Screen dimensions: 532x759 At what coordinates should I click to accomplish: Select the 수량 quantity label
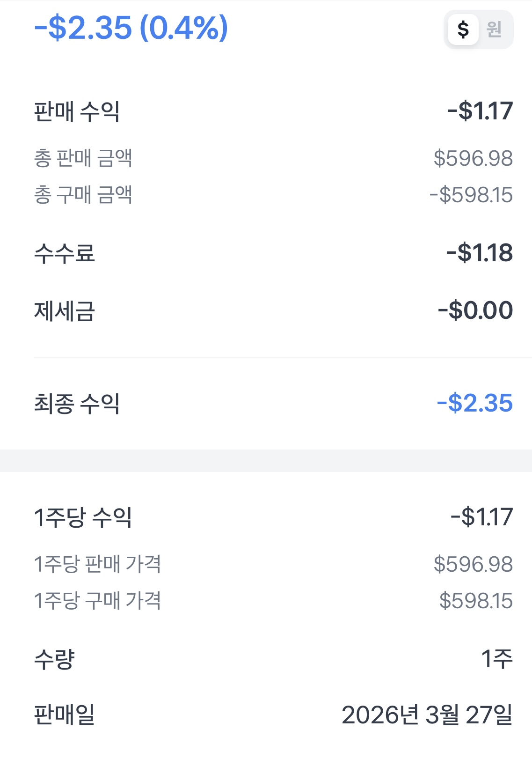point(54,659)
